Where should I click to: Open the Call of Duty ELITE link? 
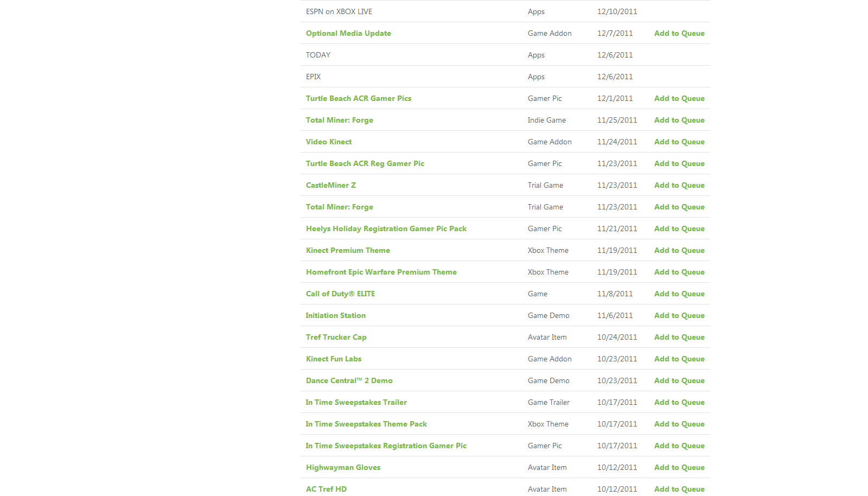(x=340, y=294)
